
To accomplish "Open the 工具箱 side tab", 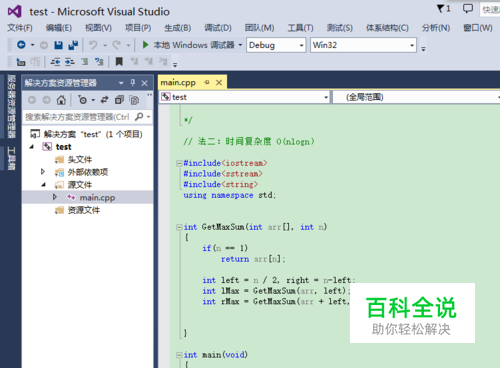I will [11, 158].
